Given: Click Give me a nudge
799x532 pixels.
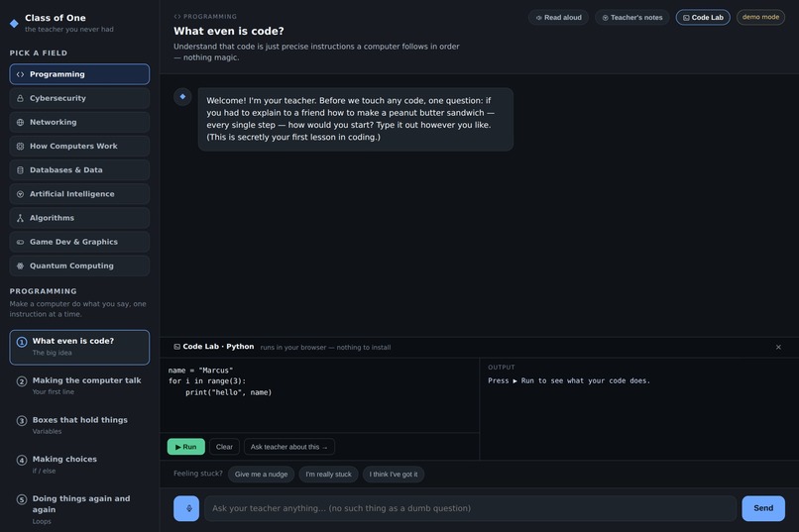Looking at the screenshot, I should click(261, 474).
